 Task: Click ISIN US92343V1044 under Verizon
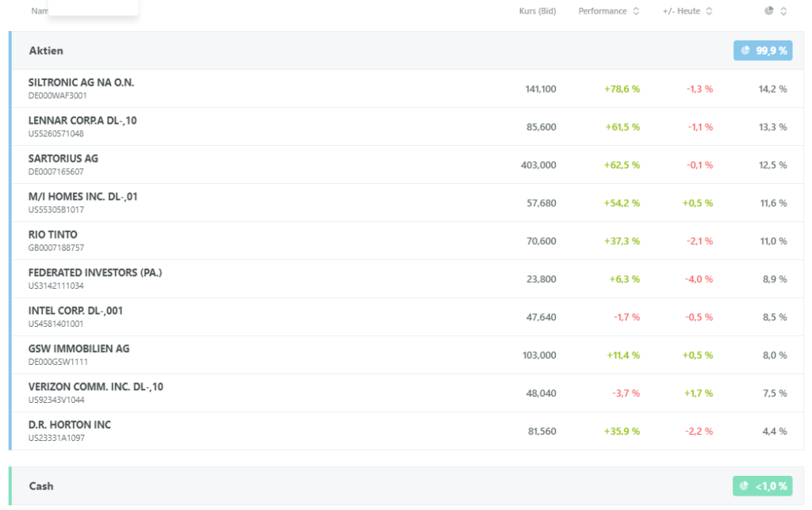pos(56,401)
